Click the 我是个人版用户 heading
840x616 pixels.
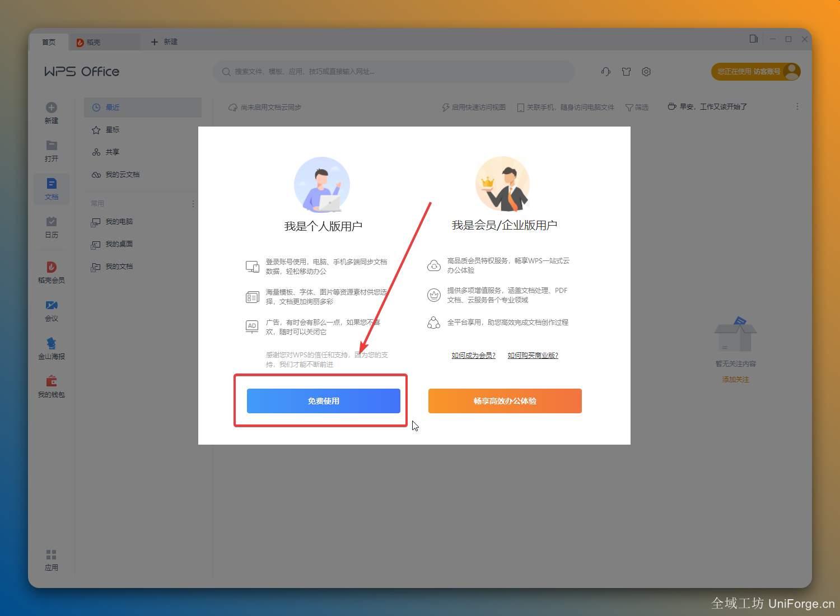[323, 226]
